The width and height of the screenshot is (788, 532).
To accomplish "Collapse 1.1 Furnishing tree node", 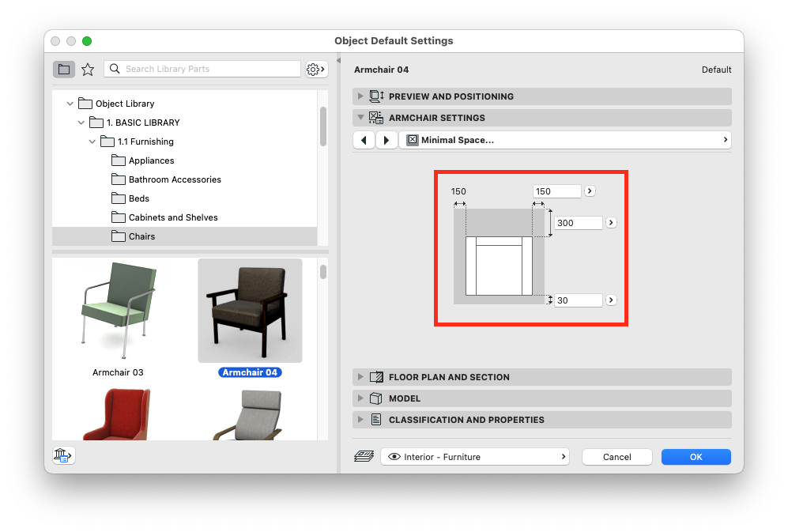I will coord(92,141).
